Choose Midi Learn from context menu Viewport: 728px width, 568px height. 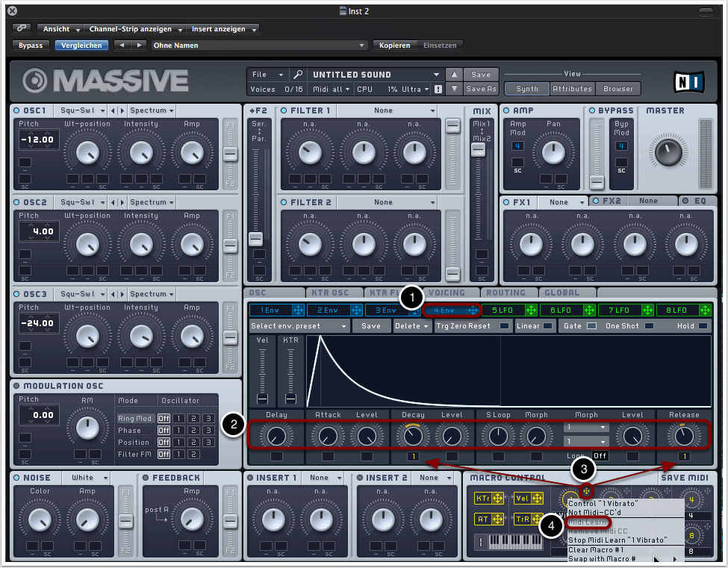588,522
